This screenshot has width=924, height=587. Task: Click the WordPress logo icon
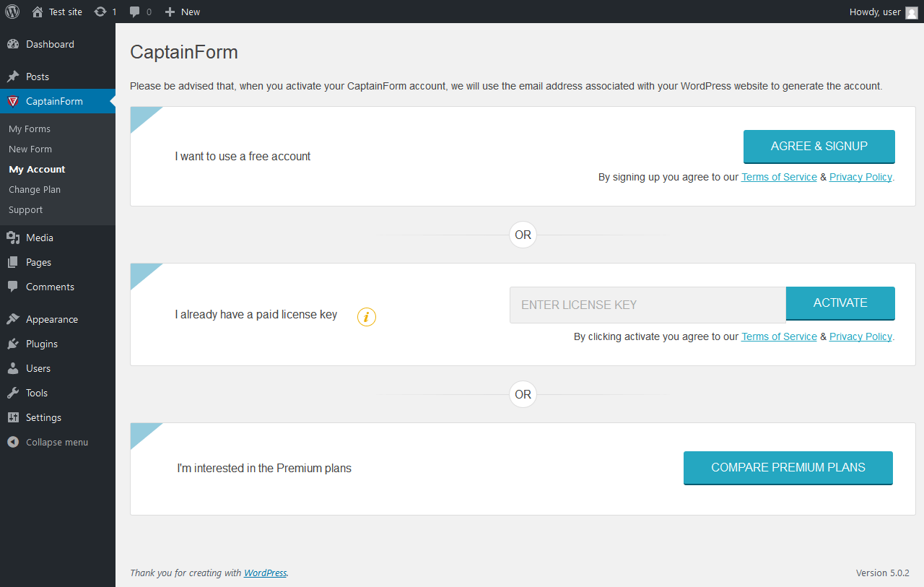[12, 12]
